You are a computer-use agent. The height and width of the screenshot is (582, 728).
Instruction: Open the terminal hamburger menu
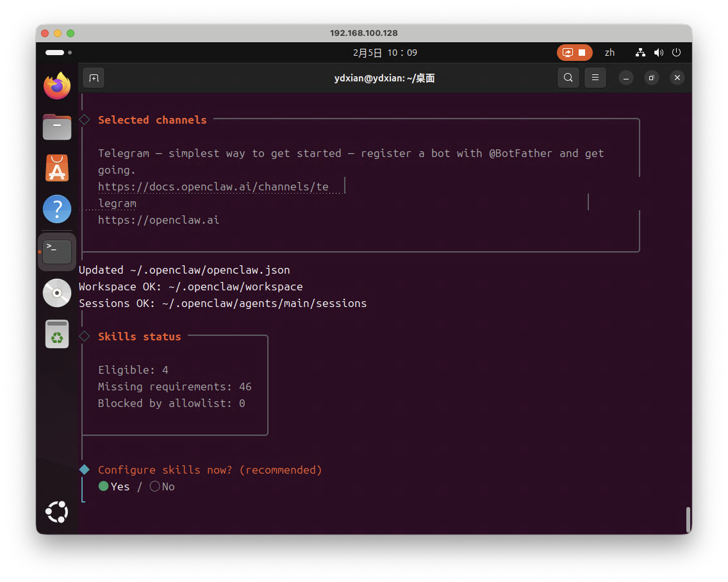(595, 78)
